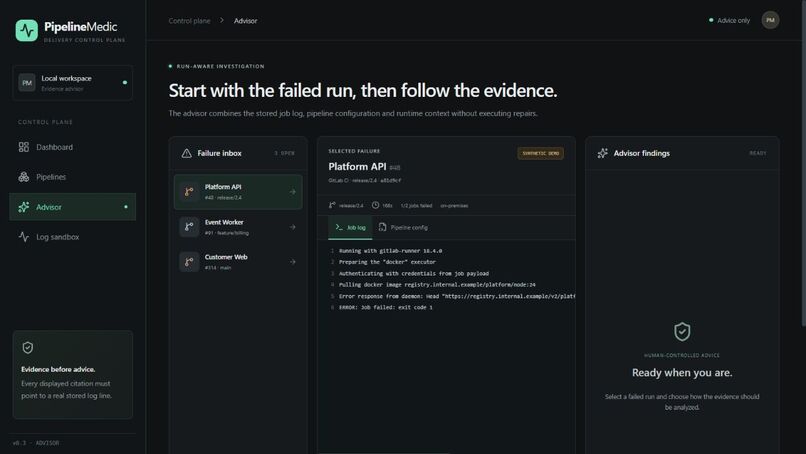
Task: Click the branch icon on Event Worker row
Action: (189, 227)
